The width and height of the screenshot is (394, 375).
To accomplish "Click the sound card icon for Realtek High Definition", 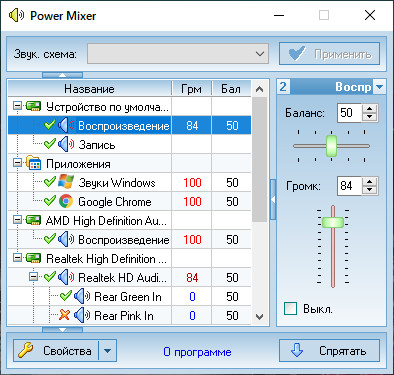I will pos(34,258).
